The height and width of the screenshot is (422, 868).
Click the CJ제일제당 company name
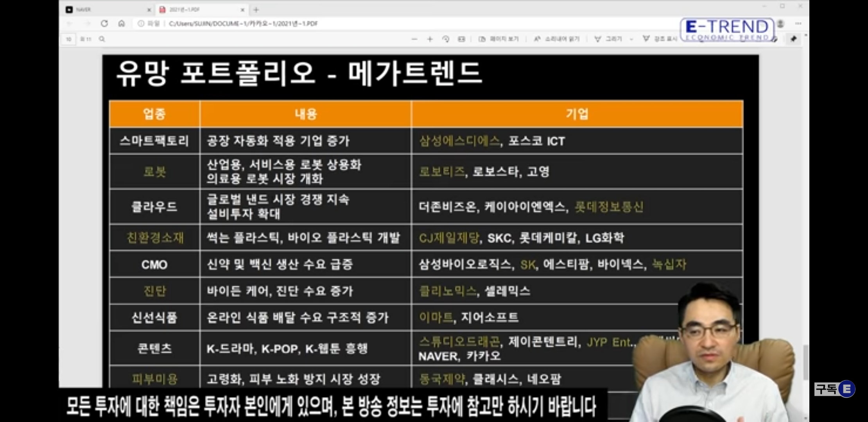[x=449, y=238]
